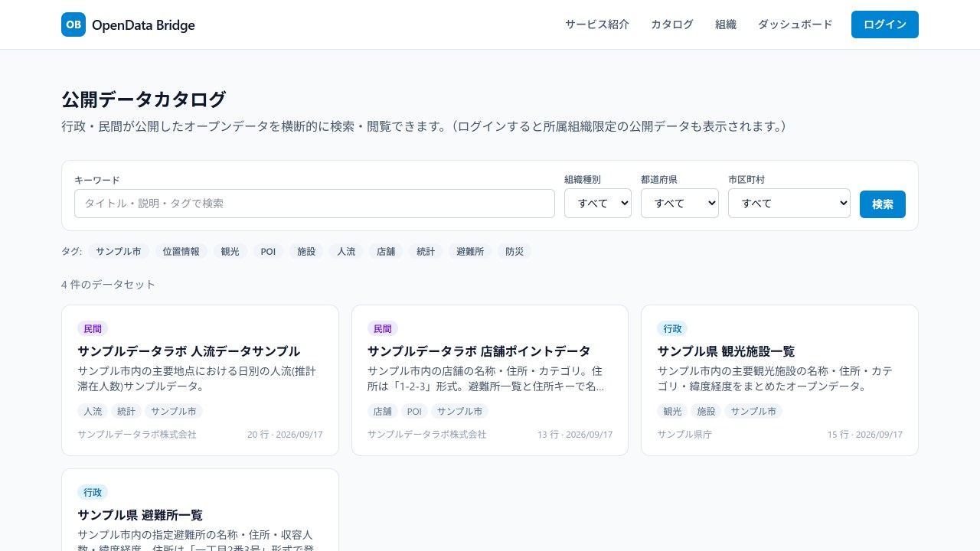Click 行政 badge on 避難所一覧 card
Viewport: 980px width, 551px height.
pyautogui.click(x=93, y=492)
